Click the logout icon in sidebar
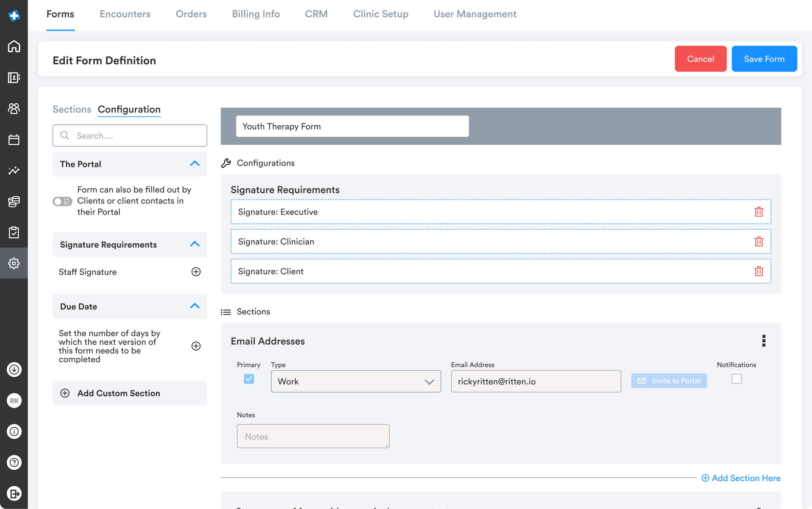This screenshot has width=812, height=509. [14, 493]
